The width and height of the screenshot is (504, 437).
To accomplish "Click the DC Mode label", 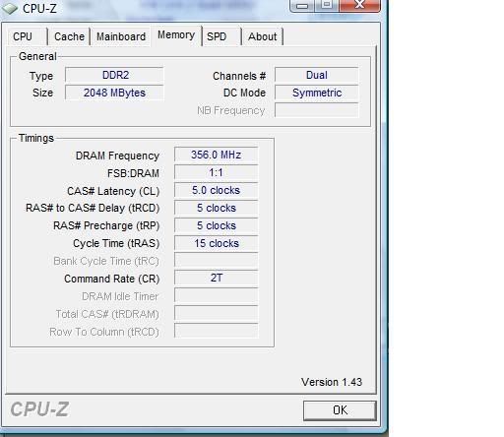I will click(x=244, y=93).
